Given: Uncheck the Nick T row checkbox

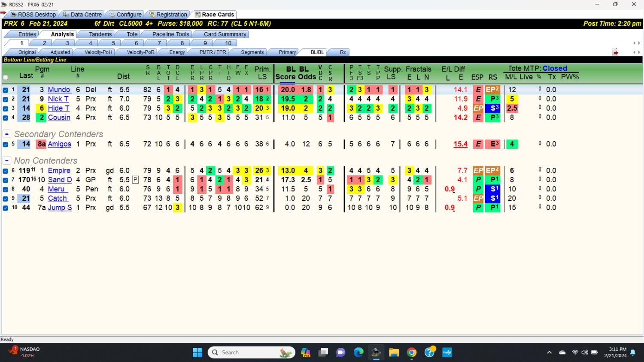Looking at the screenshot, I should coord(6,99).
